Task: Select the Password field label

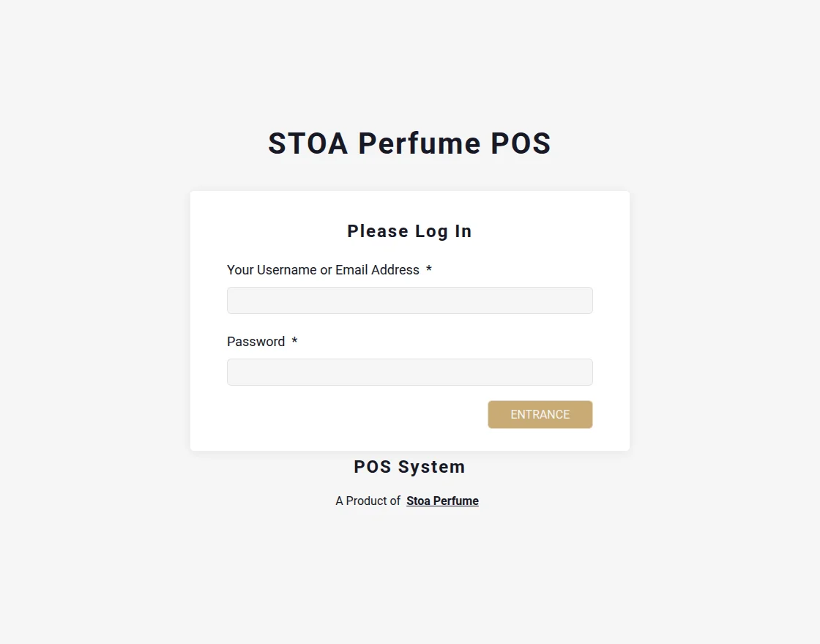Action: 256,341
